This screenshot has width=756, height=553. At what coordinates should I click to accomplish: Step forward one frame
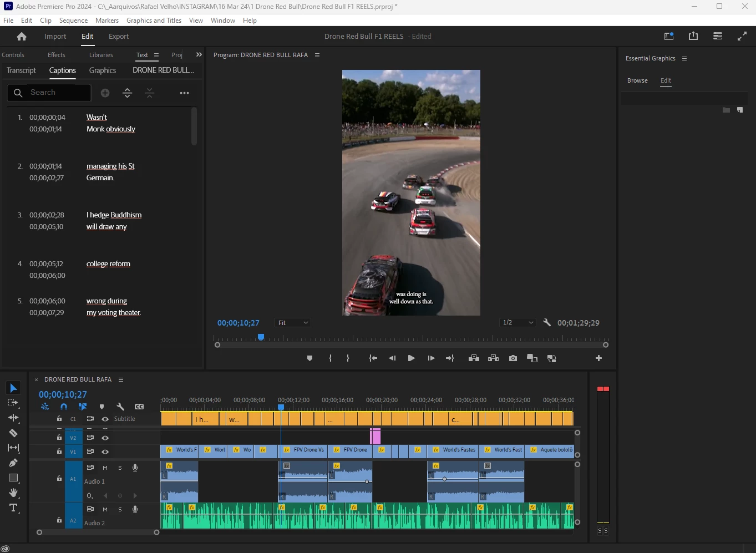pos(431,358)
